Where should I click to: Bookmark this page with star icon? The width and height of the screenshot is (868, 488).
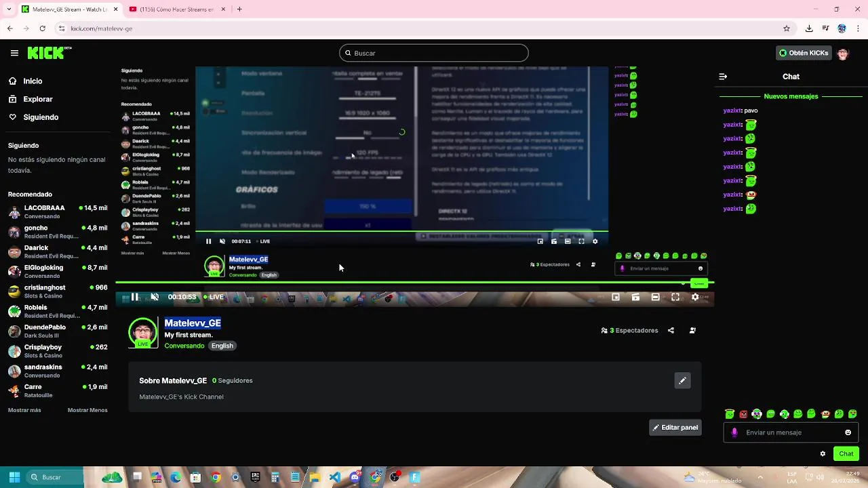click(x=787, y=28)
